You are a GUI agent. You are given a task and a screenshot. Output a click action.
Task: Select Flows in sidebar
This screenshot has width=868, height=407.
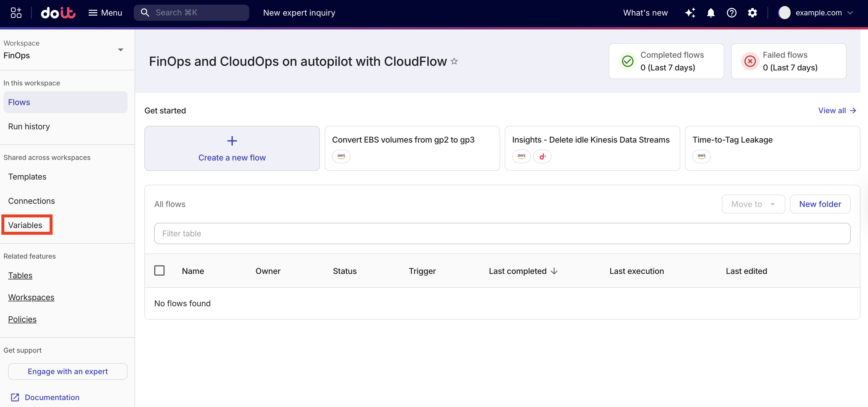point(65,102)
